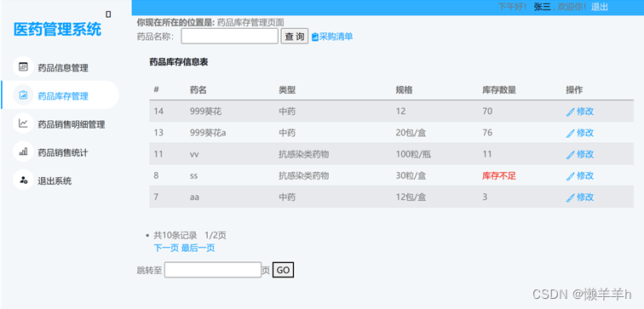The image size is (644, 309).
Task: Click the row ID 8 cell
Action: (x=156, y=175)
